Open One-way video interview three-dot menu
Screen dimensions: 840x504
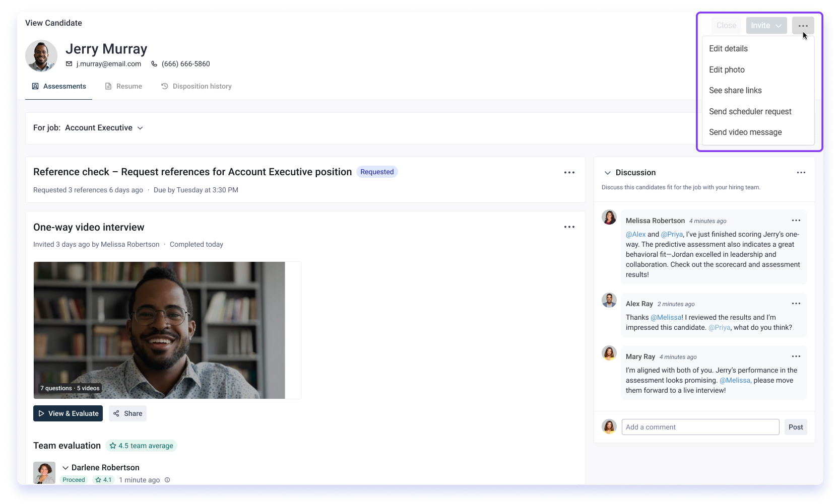click(x=569, y=227)
